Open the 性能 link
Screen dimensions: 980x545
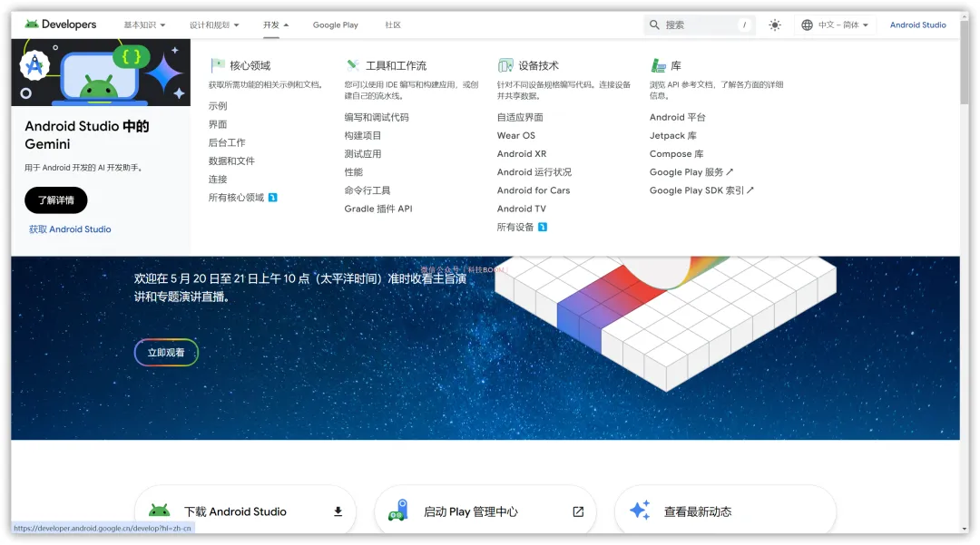(x=353, y=171)
